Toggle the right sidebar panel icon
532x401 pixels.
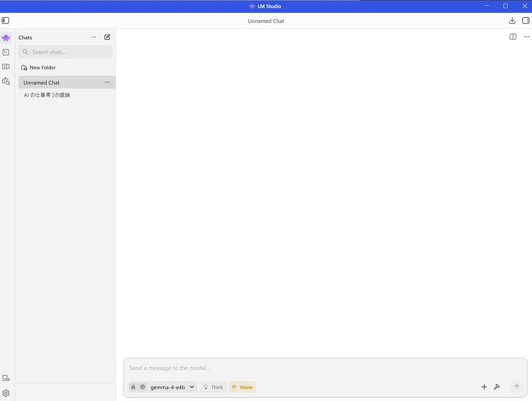(526, 21)
